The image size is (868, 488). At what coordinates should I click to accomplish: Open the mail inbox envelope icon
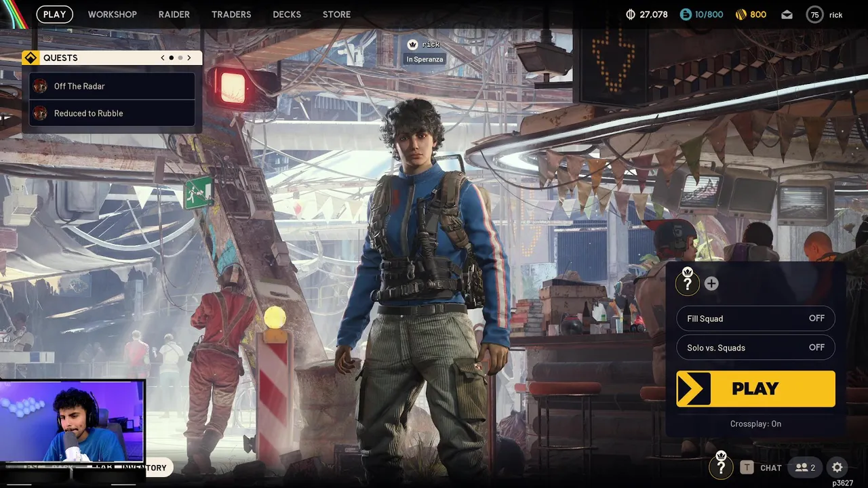pyautogui.click(x=787, y=14)
